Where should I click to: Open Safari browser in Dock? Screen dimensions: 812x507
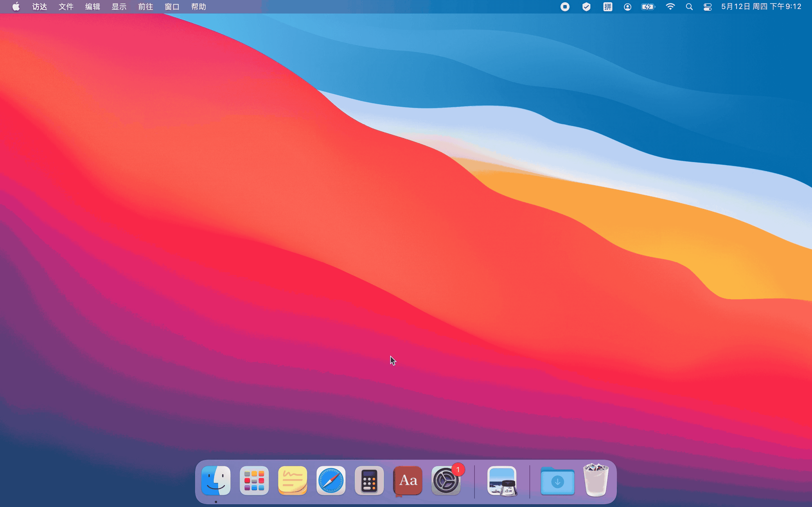point(331,481)
